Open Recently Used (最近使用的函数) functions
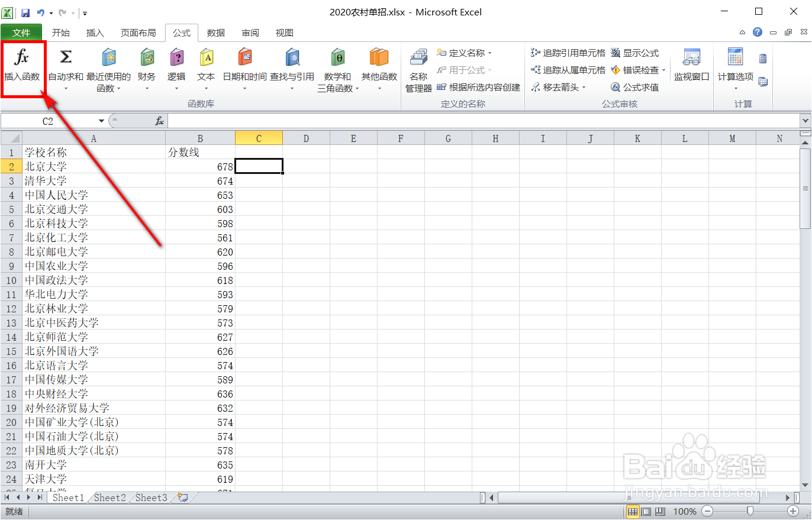812x520 pixels. tap(108, 70)
